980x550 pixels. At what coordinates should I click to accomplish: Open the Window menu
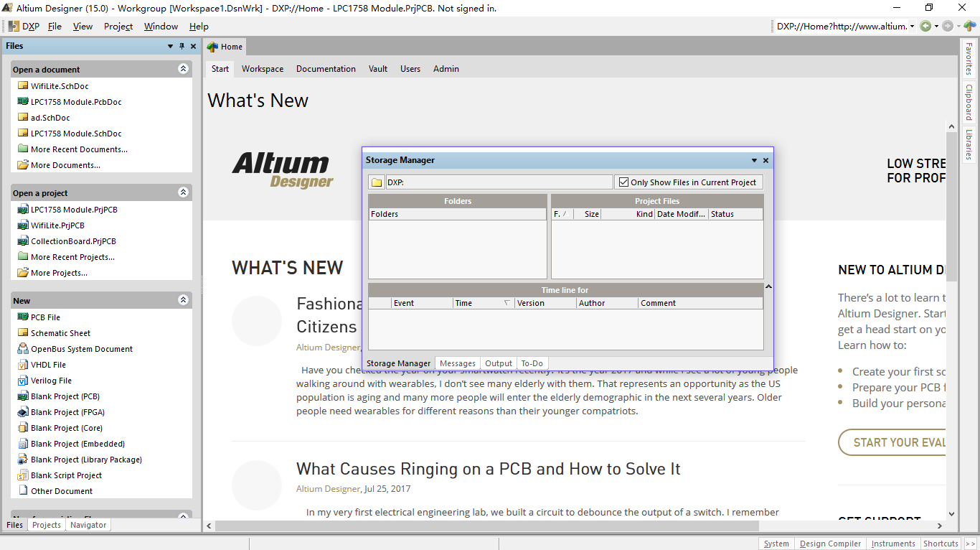(161, 27)
